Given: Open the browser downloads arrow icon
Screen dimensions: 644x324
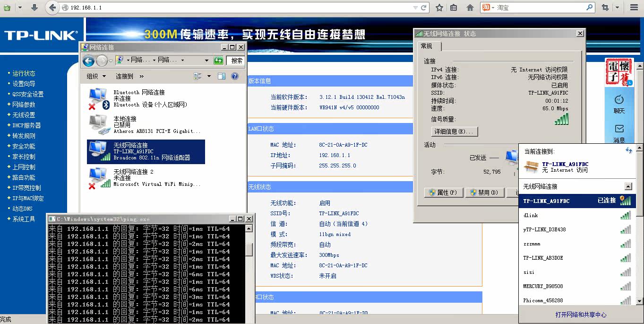Looking at the screenshot, I should tap(34, 8).
